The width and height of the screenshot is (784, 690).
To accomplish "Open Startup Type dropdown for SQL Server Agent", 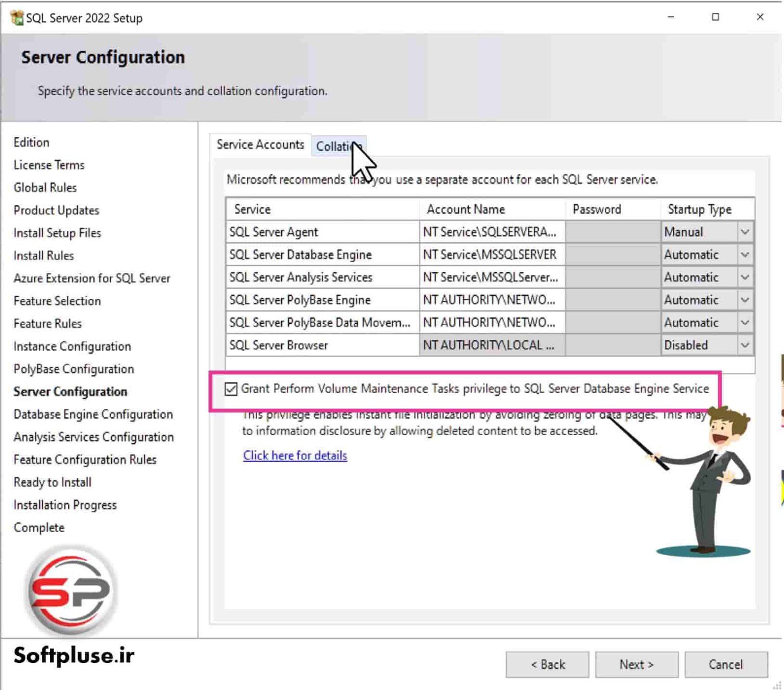I will tap(745, 232).
